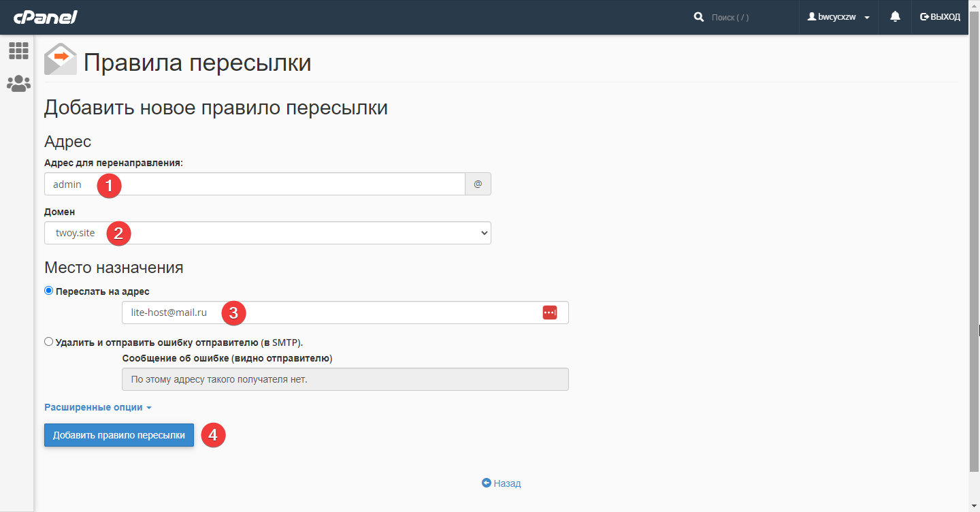This screenshot has height=512, width=980.
Task: Click the Адрес для перенаправления label
Action: pyautogui.click(x=114, y=163)
